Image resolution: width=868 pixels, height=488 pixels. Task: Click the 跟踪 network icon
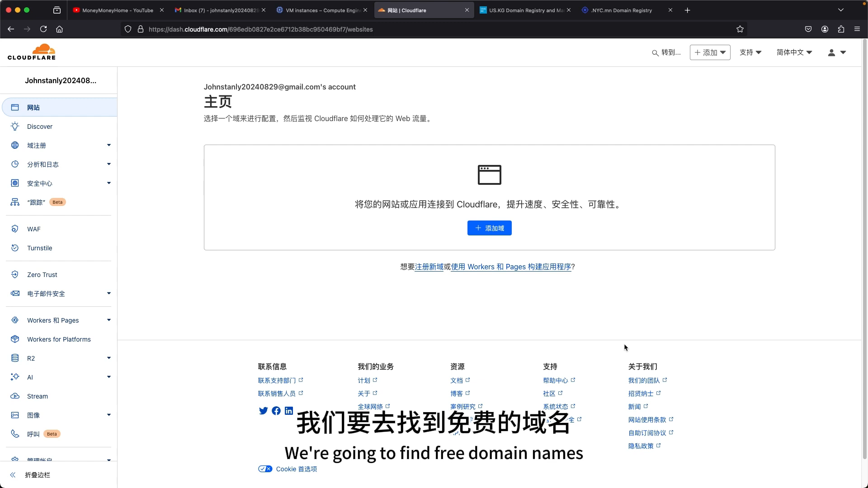15,202
